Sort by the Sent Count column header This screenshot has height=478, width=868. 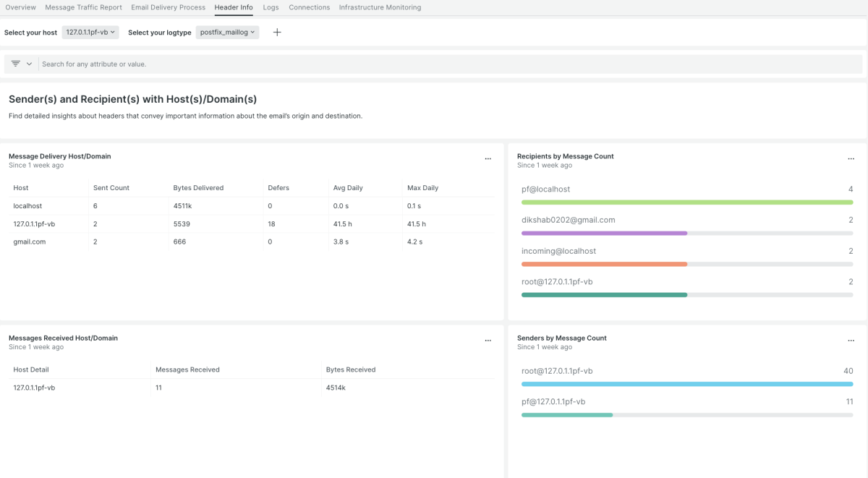click(x=111, y=188)
